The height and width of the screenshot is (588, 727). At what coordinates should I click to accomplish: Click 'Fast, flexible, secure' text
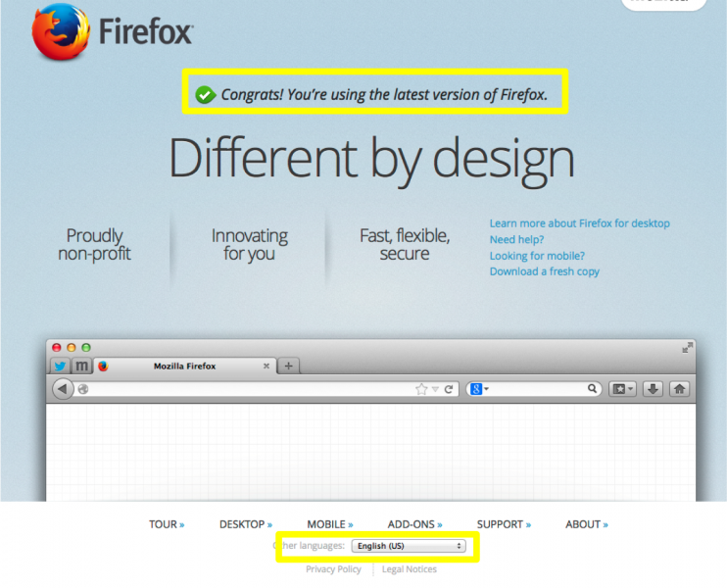405,245
